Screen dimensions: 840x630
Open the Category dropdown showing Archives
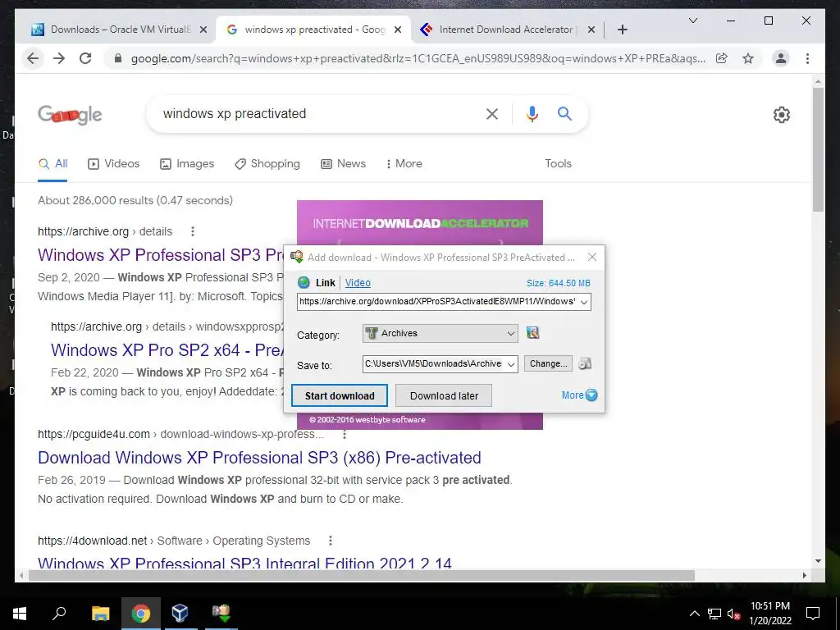pos(441,333)
